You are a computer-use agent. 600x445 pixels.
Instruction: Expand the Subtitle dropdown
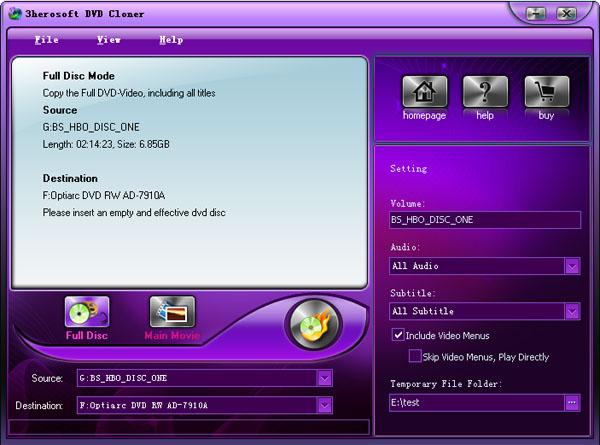(572, 311)
